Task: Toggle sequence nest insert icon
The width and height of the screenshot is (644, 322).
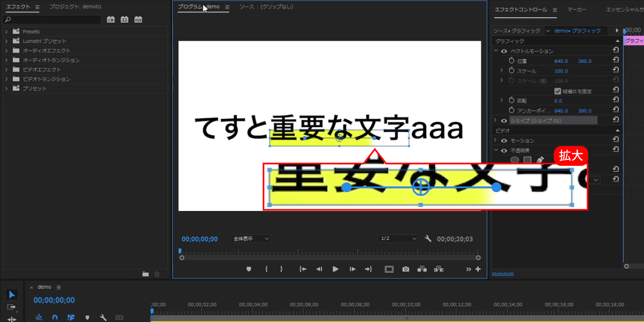Action: point(39,317)
